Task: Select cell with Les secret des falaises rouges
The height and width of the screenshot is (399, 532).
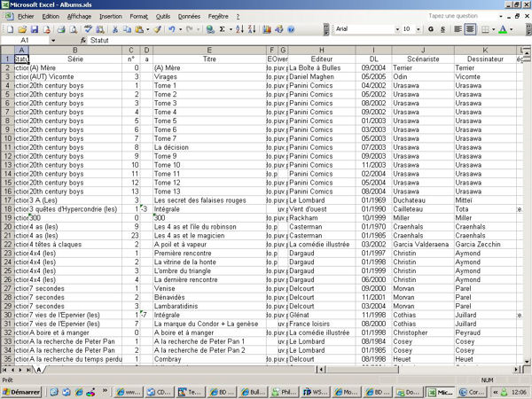Action: click(209, 200)
